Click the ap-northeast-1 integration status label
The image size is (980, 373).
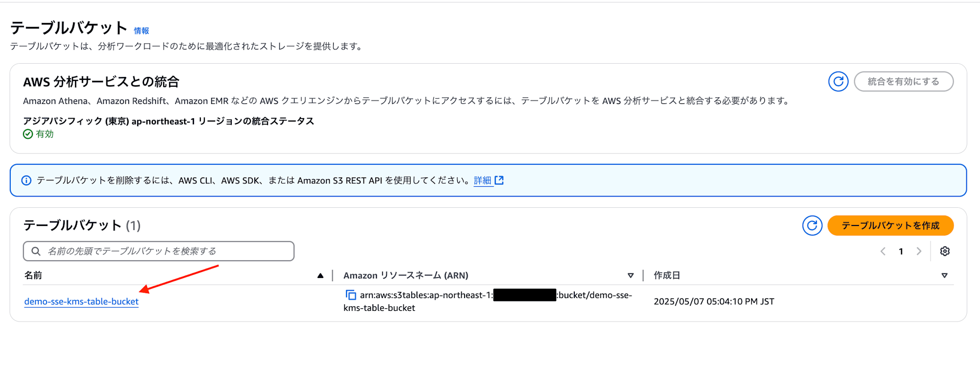(169, 121)
